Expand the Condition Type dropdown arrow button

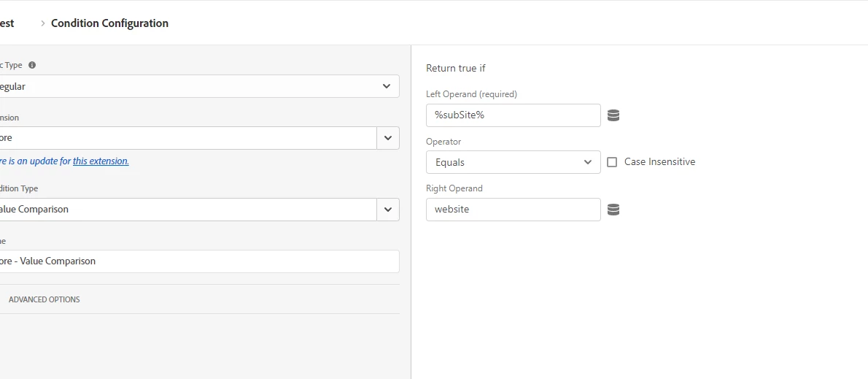[387, 210]
